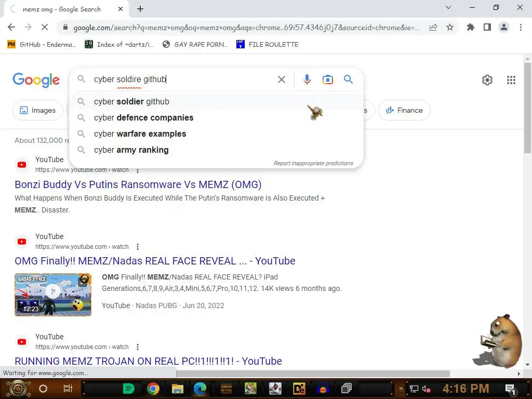Click YouTube icon of RUNNING MEMZ result
Image resolution: width=532 pixels, height=399 pixels.
[x=22, y=342]
